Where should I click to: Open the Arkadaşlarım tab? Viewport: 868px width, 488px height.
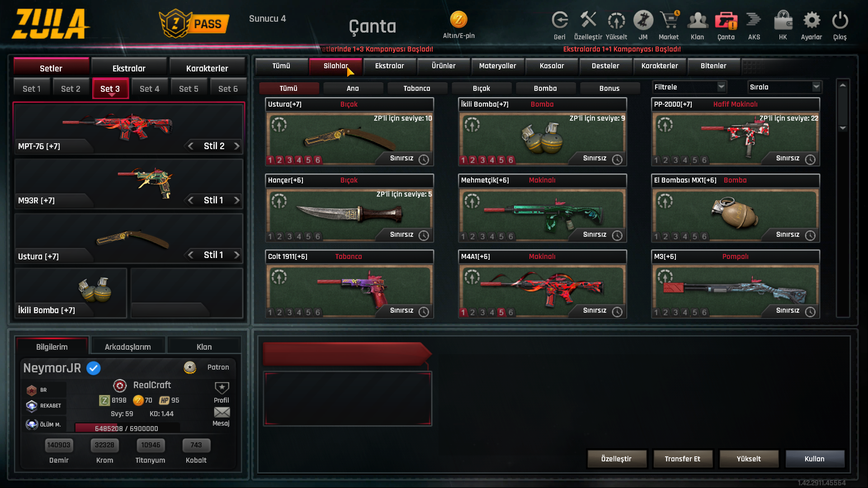pos(128,347)
